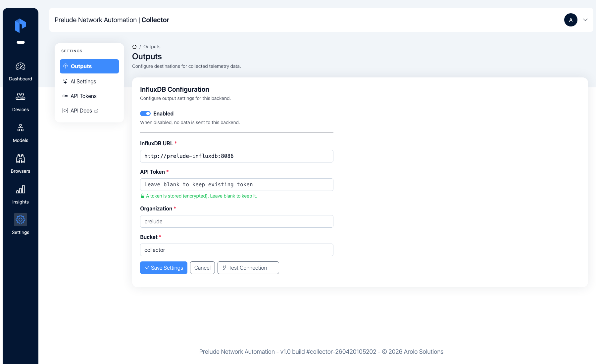Click the API Token input field
The image size is (596, 364).
[x=237, y=185]
